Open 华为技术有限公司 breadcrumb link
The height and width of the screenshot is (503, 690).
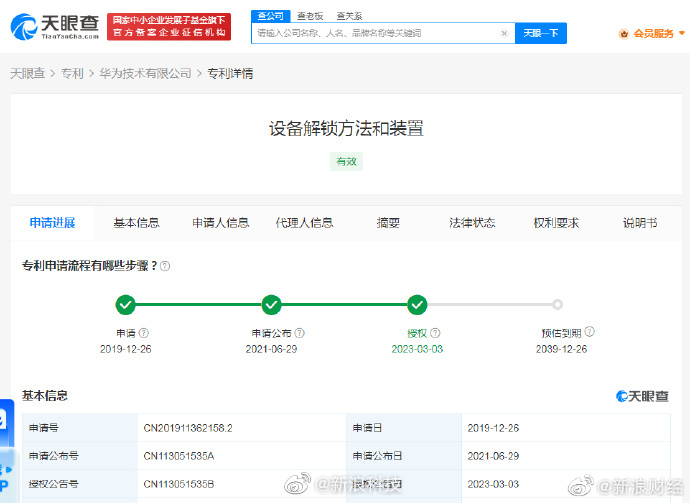(x=145, y=74)
